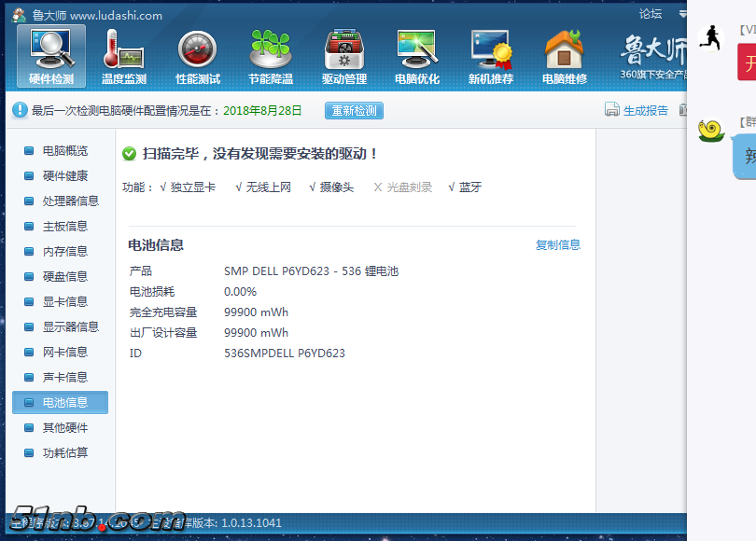Click the 复制信息 copy info link
The width and height of the screenshot is (756, 541).
pyautogui.click(x=557, y=245)
